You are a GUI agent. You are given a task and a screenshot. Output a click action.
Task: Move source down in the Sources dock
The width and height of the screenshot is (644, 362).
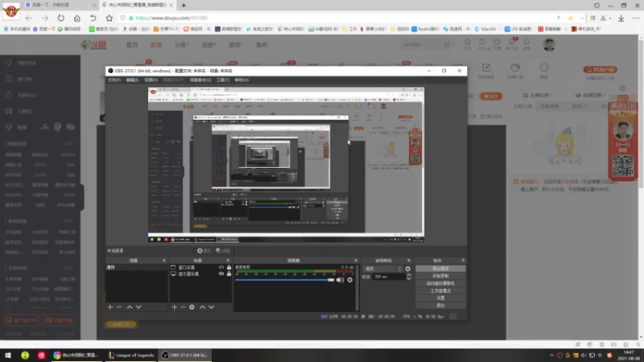click(x=212, y=307)
